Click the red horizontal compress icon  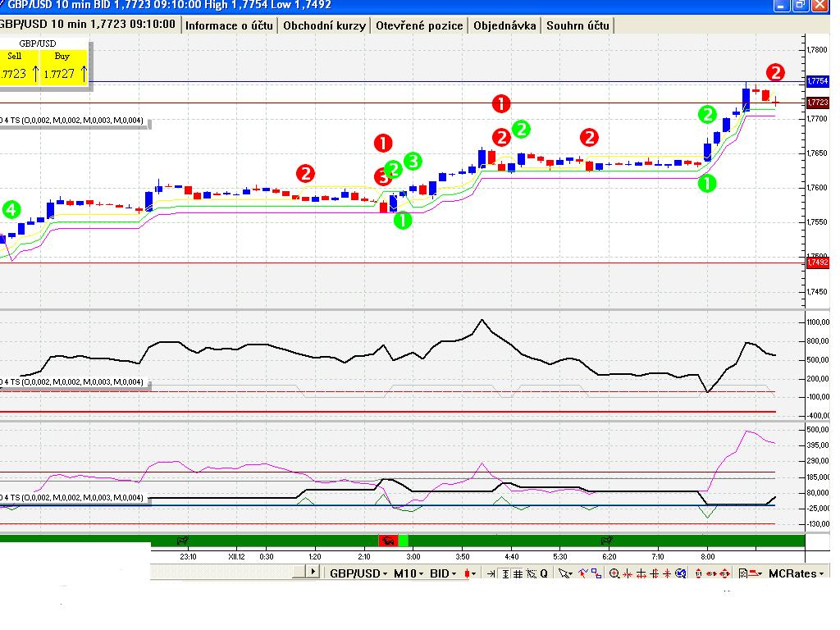click(x=628, y=573)
